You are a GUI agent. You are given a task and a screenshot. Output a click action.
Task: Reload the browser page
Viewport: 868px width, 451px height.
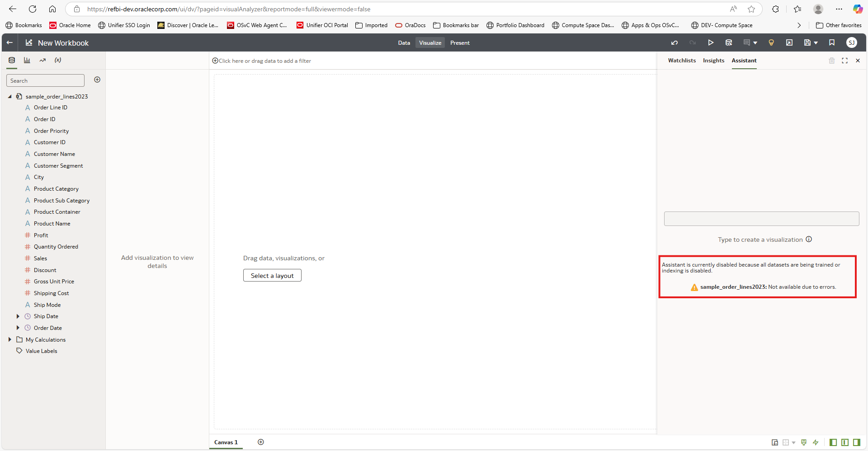[x=33, y=9]
